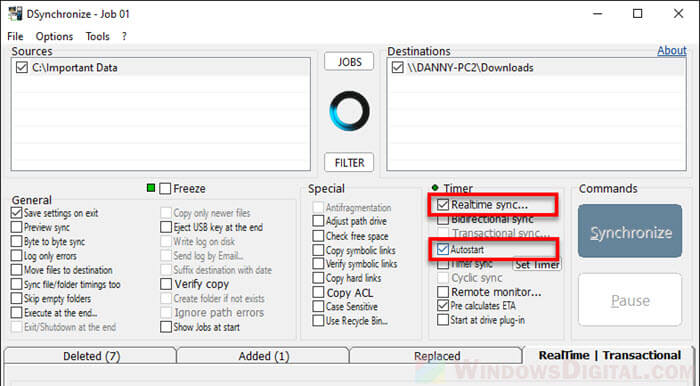Enable Case Sensitive
The height and width of the screenshot is (386, 700).
(318, 307)
